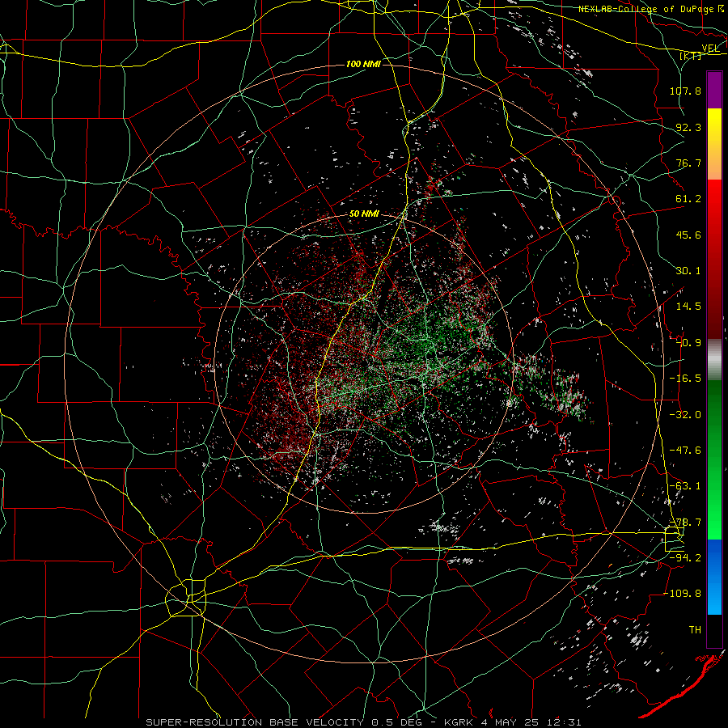Click the VEL legend title
This screenshot has height=728, width=728.
(x=710, y=49)
